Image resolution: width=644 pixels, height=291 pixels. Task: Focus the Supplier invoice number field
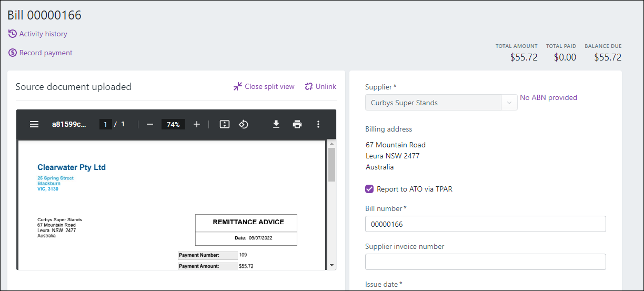coord(485,262)
